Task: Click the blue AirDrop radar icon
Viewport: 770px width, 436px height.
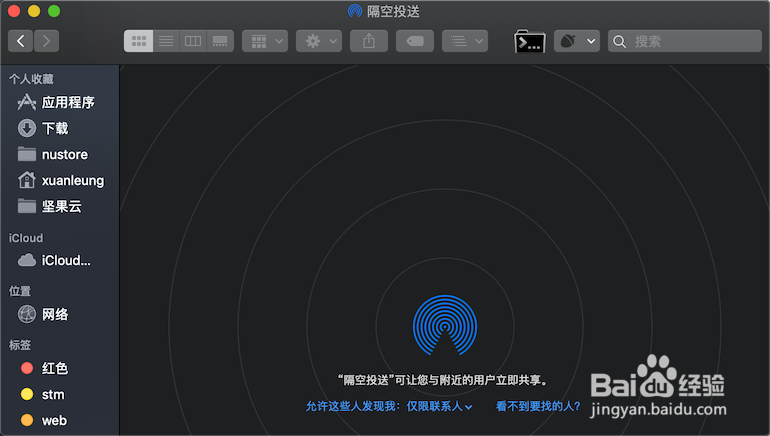Action: (x=445, y=325)
